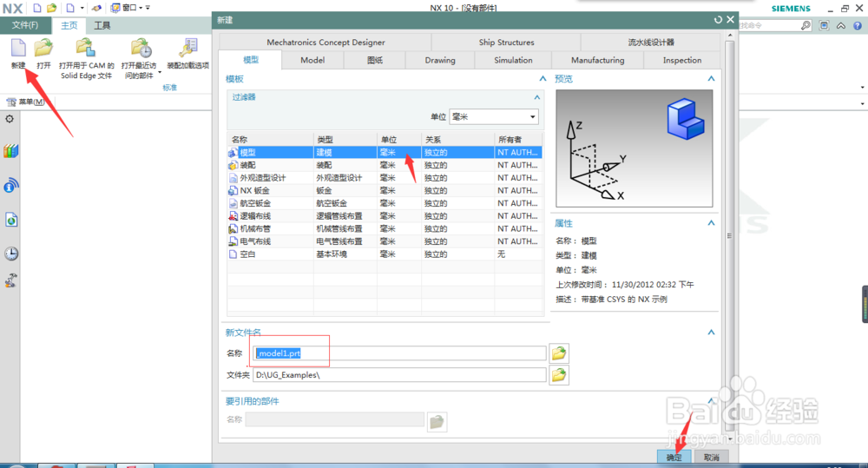Viewport: 868px width, 468px height.
Task: Click the command finder search magnifier icon
Action: coord(806,25)
